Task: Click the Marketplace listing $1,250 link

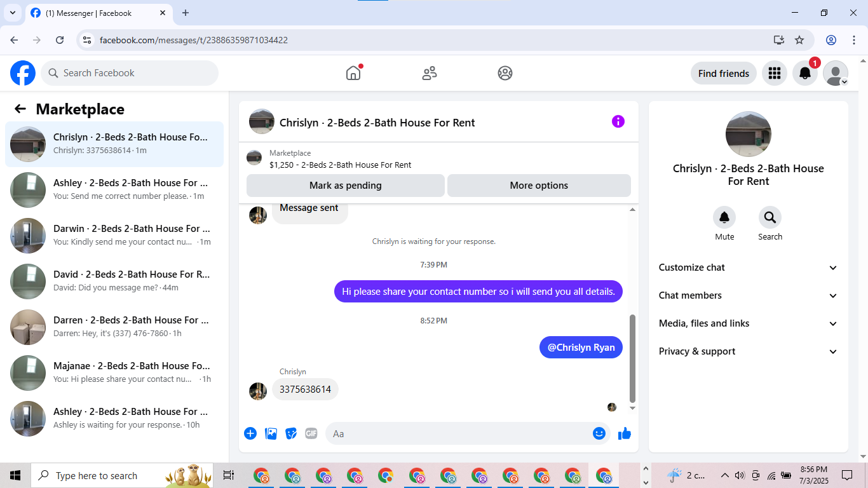Action: (x=340, y=165)
